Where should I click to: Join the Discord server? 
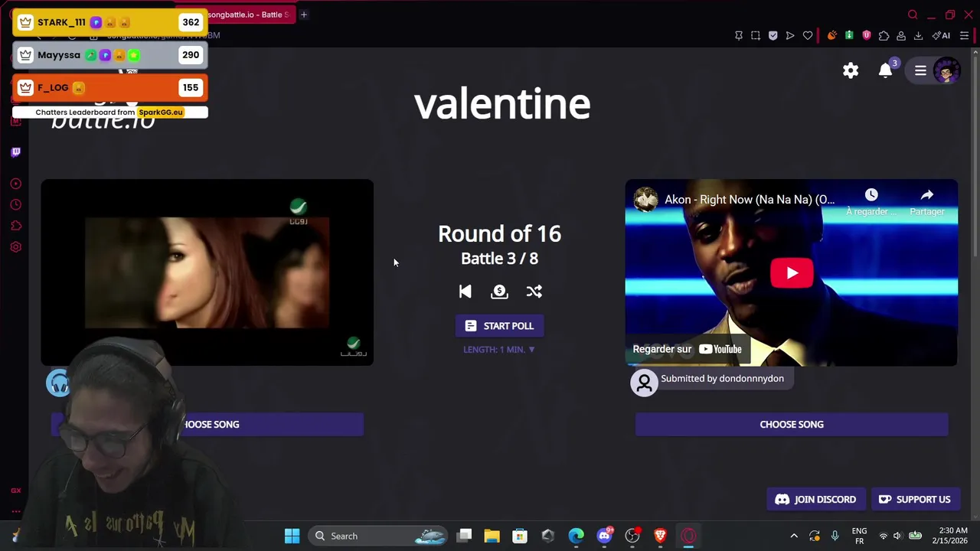coord(815,499)
